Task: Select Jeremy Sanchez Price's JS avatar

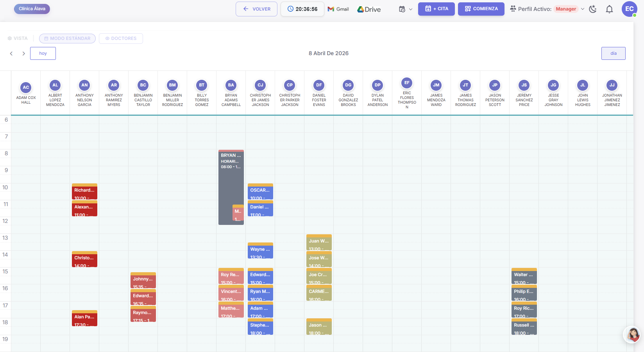Action: 524,85
